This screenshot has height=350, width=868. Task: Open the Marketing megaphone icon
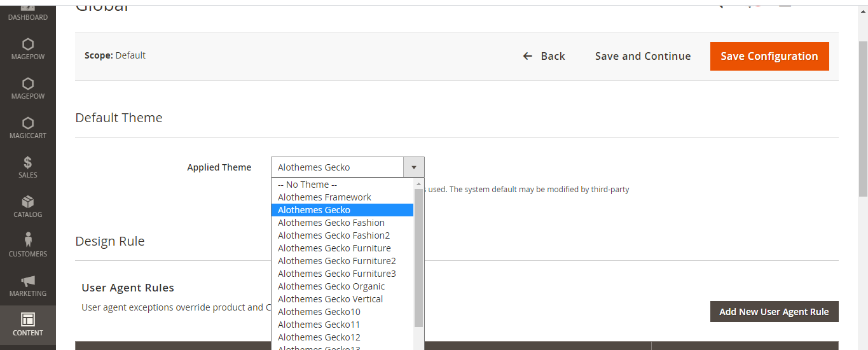click(x=27, y=281)
